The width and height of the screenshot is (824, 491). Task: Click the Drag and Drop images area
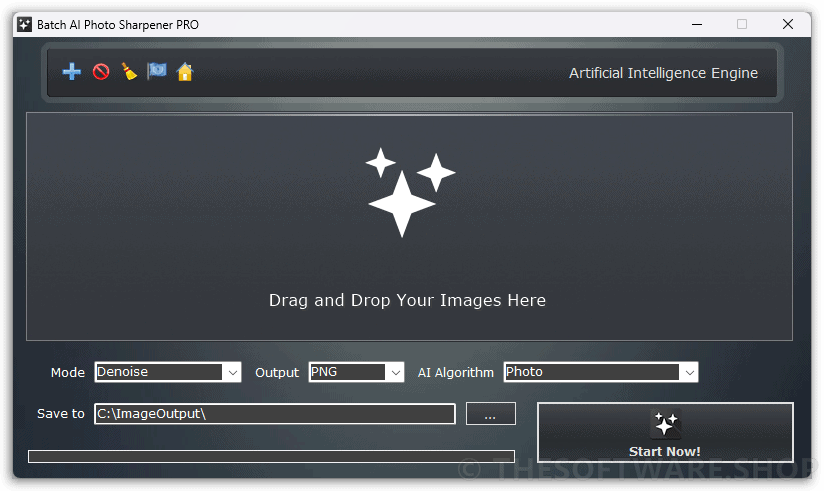[409, 227]
